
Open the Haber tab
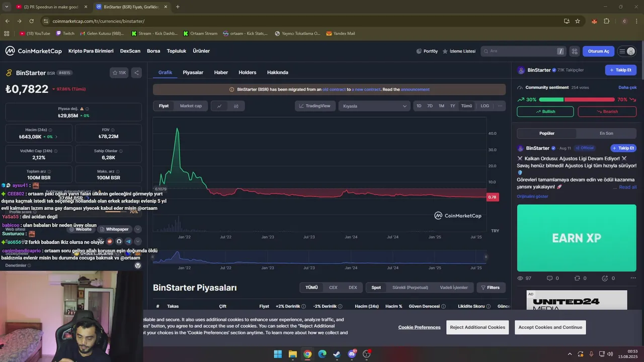point(221,72)
